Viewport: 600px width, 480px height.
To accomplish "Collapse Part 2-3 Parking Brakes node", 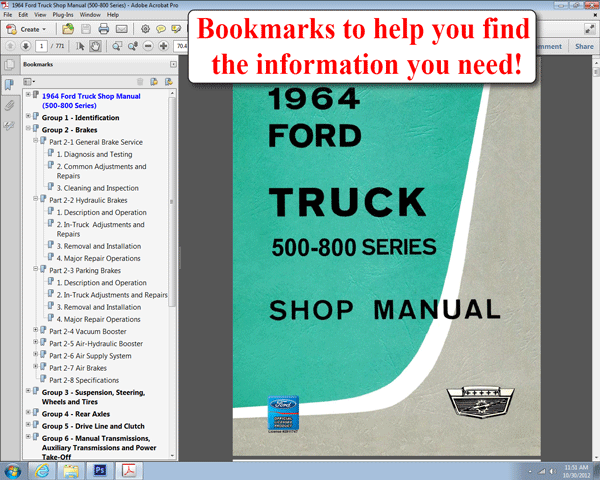I will pos(35,269).
